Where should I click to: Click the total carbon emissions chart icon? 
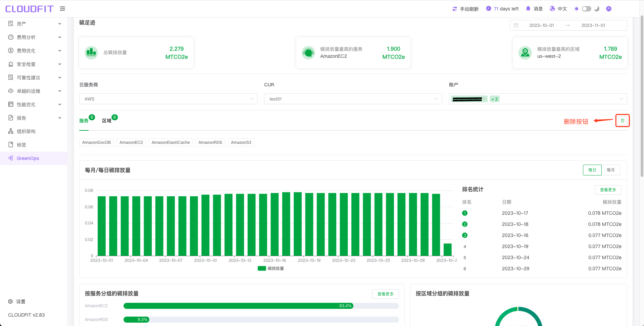[91, 52]
